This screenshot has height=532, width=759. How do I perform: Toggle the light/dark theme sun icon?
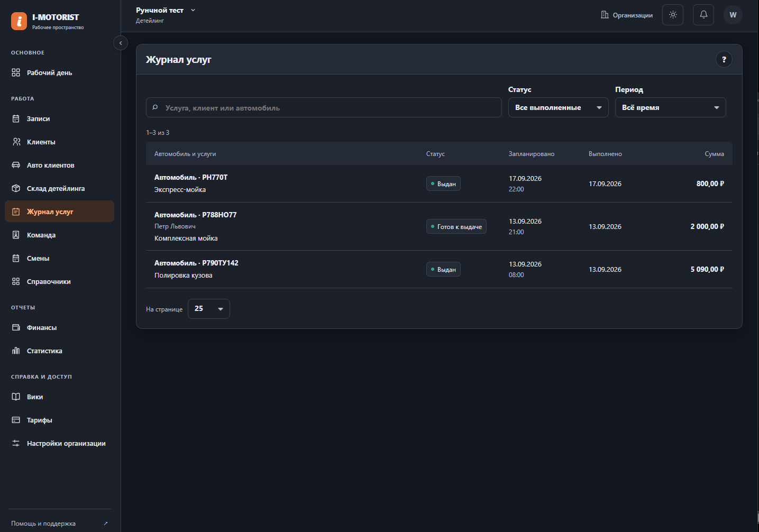pyautogui.click(x=673, y=15)
